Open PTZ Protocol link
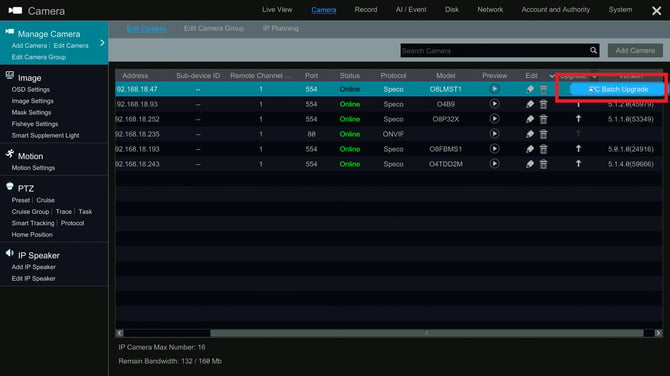 coord(72,223)
